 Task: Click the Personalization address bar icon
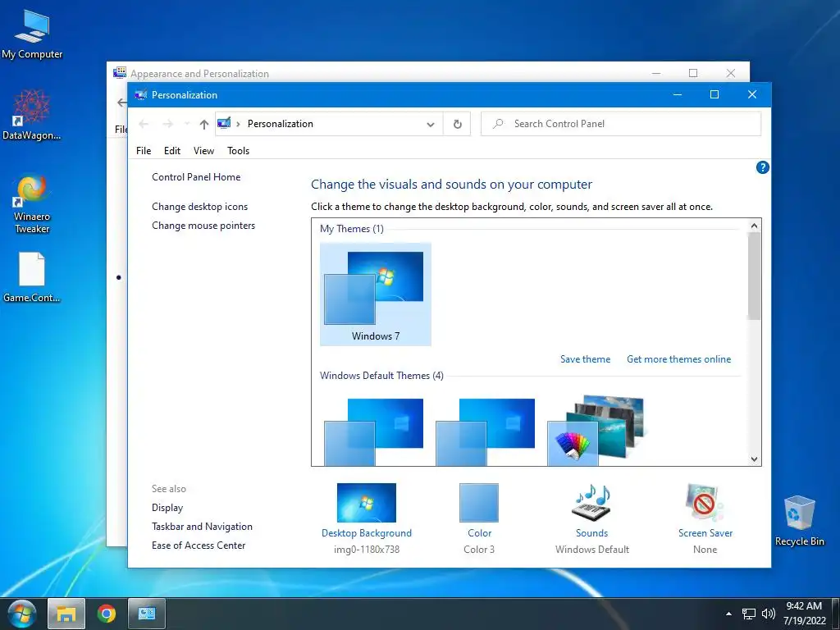coord(224,124)
